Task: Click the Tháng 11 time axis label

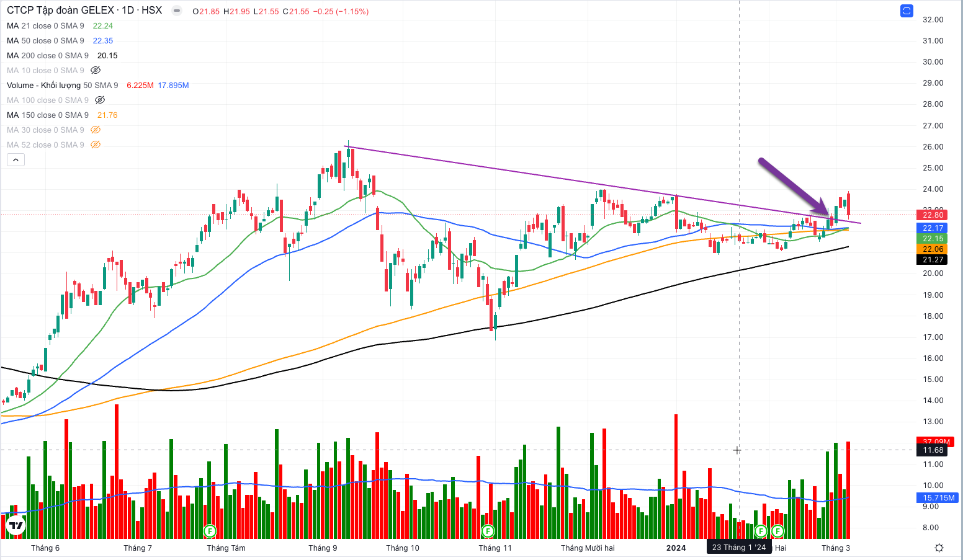Action: coord(495,548)
